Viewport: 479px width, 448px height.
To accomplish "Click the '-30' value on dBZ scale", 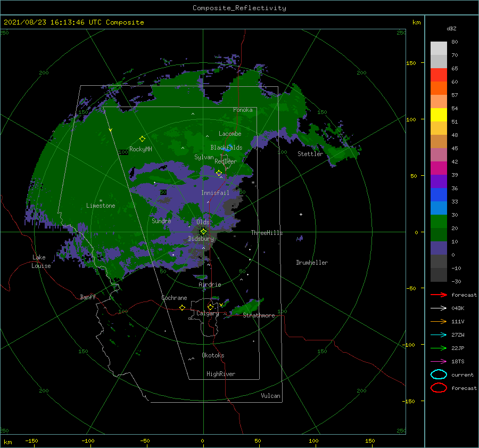I will pos(457,281).
